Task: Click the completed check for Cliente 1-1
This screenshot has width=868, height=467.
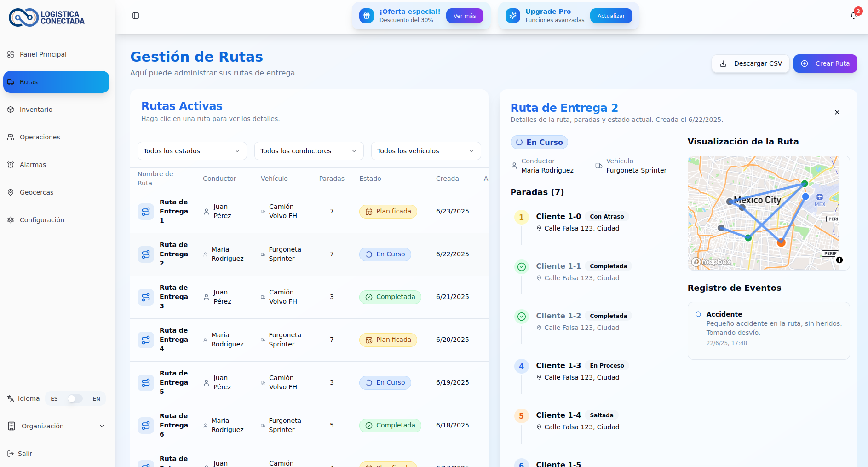Action: tap(521, 266)
